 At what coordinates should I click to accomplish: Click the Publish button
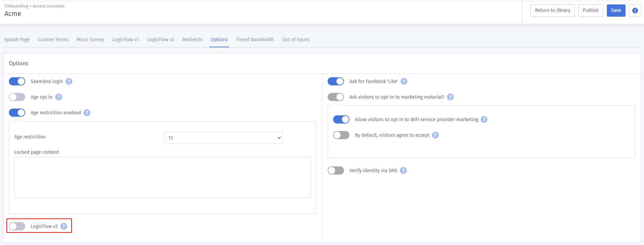590,11
